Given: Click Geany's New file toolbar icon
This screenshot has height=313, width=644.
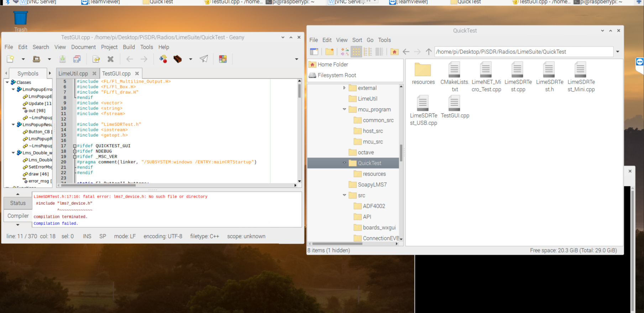Looking at the screenshot, I should [10, 59].
